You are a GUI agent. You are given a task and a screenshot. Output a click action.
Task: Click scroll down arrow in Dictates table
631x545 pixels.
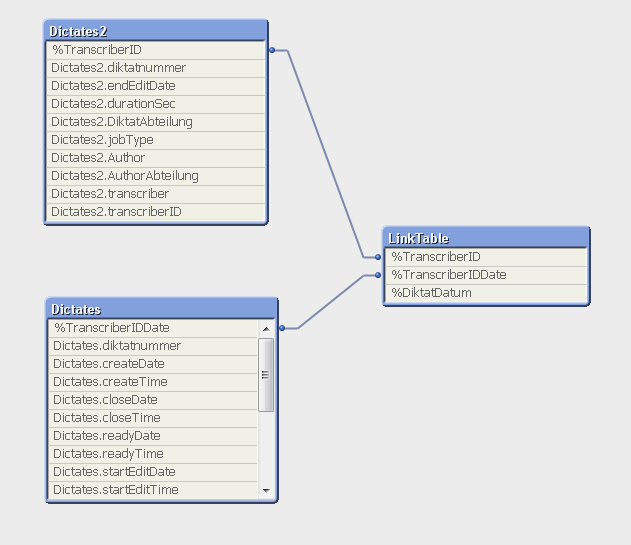[x=266, y=490]
